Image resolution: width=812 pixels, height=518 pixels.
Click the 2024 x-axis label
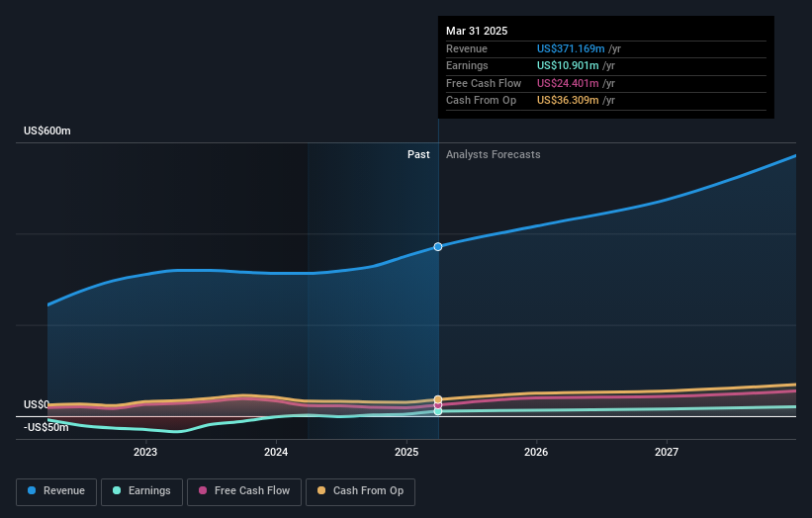[x=276, y=453]
